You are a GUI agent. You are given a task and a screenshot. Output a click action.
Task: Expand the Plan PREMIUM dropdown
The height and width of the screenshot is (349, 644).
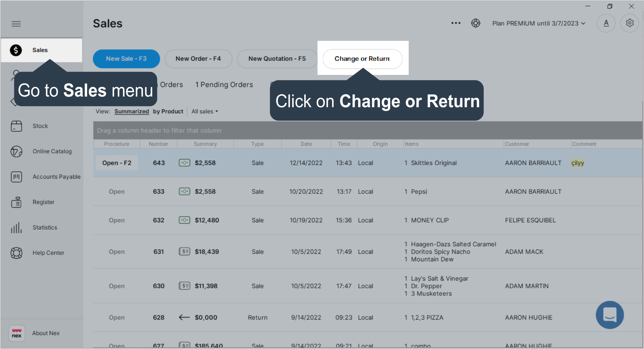tap(538, 23)
